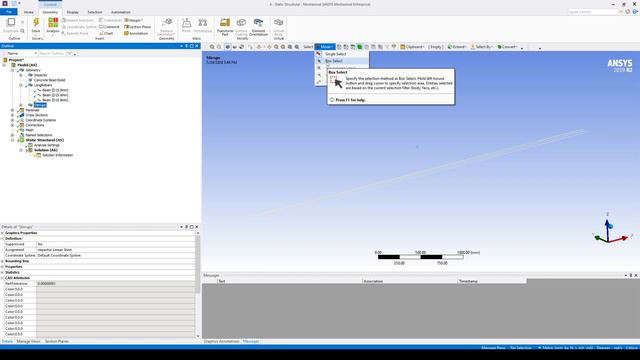The width and height of the screenshot is (640, 360).
Task: Click the Chart ribbon item
Action: pos(106,33)
